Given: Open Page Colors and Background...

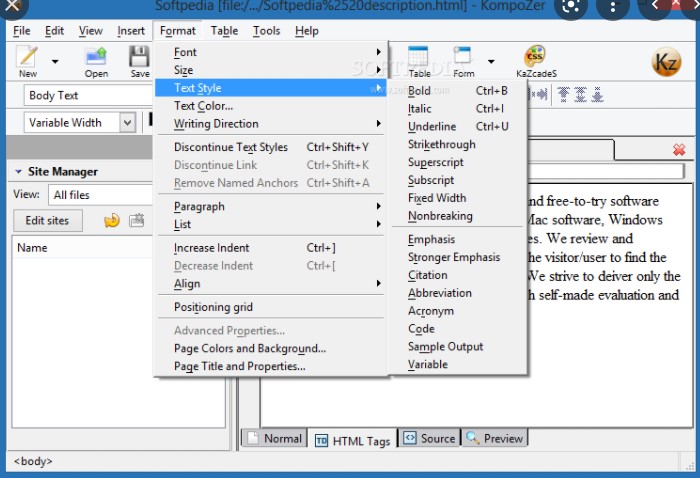Looking at the screenshot, I should [271, 348].
